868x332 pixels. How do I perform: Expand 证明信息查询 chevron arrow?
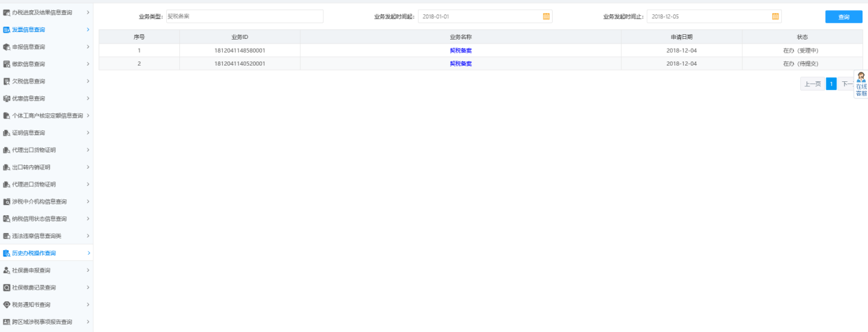[88, 133]
